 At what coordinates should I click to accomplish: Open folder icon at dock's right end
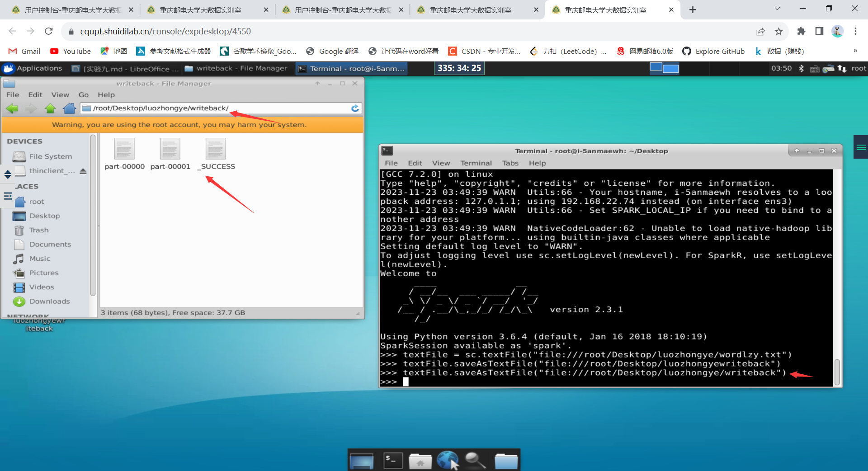coord(506,461)
